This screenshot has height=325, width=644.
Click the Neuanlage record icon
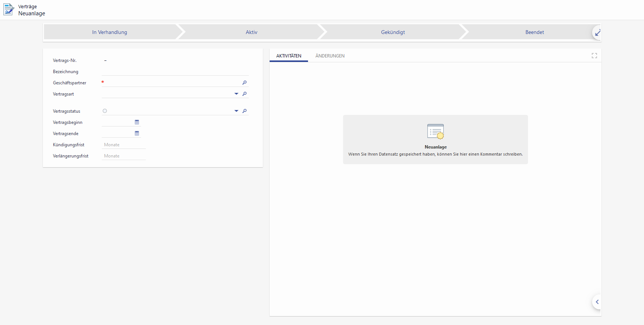[x=435, y=131]
